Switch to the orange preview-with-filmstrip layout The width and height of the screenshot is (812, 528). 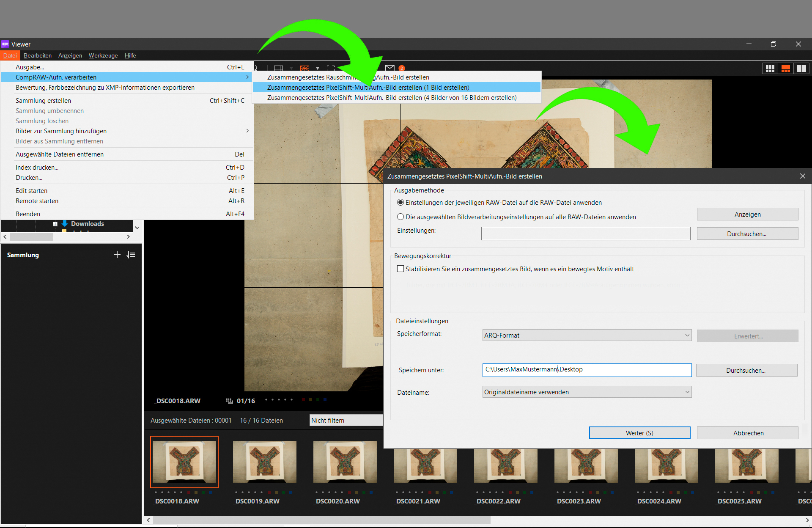(x=786, y=68)
